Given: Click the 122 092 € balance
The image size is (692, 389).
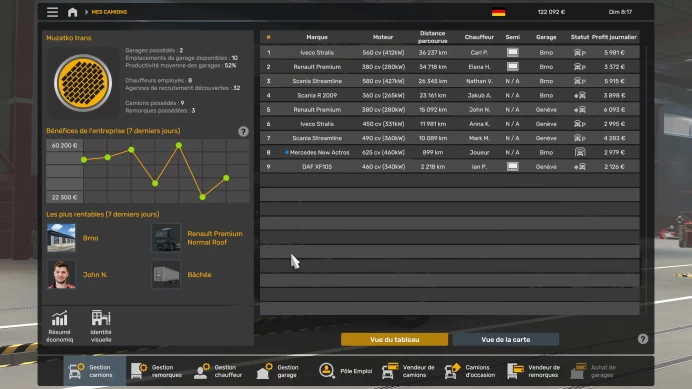Looking at the screenshot, I should 551,12.
